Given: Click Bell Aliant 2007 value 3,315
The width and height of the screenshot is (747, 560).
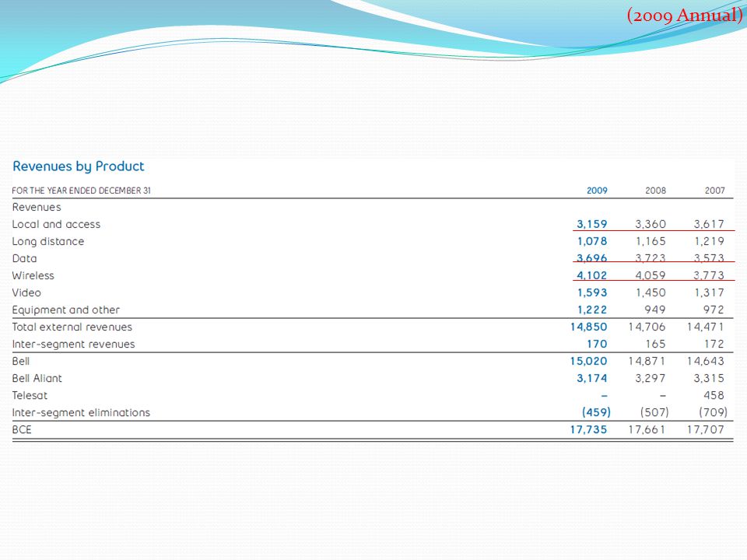Looking at the screenshot, I should tap(709, 379).
